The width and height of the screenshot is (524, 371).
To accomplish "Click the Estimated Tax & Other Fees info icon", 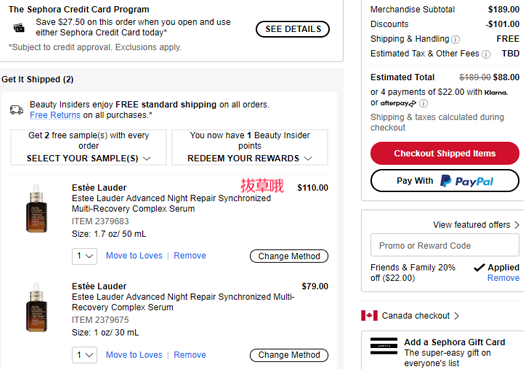I will [486, 54].
